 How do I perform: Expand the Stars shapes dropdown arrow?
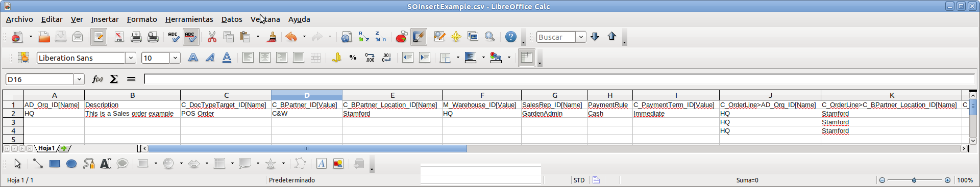point(283,164)
